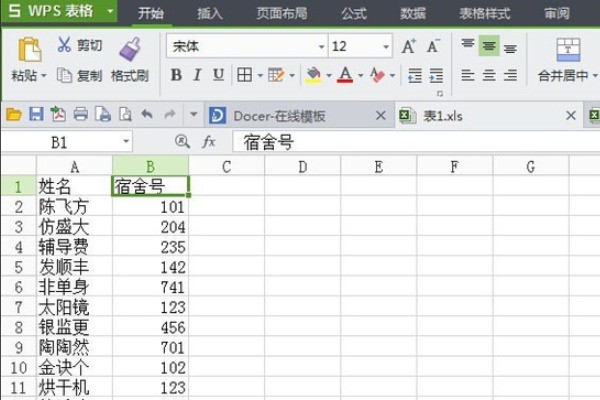Open the 审阅 ribbon tab

tap(557, 13)
